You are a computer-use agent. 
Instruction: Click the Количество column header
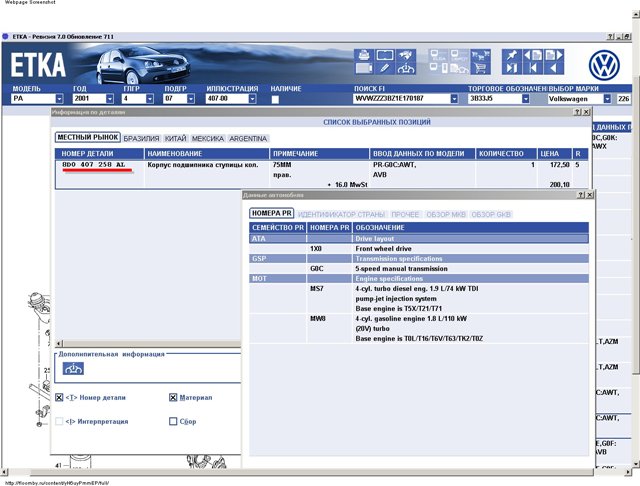pos(506,154)
